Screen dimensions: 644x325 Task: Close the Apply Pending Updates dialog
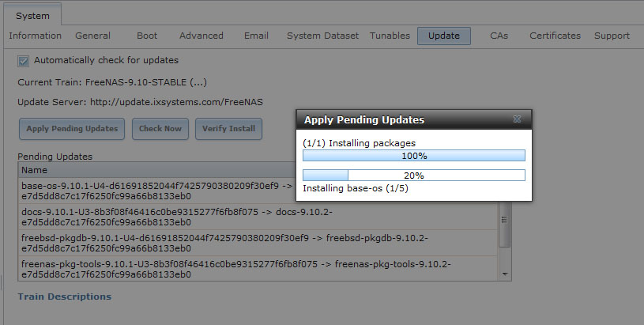tap(517, 119)
